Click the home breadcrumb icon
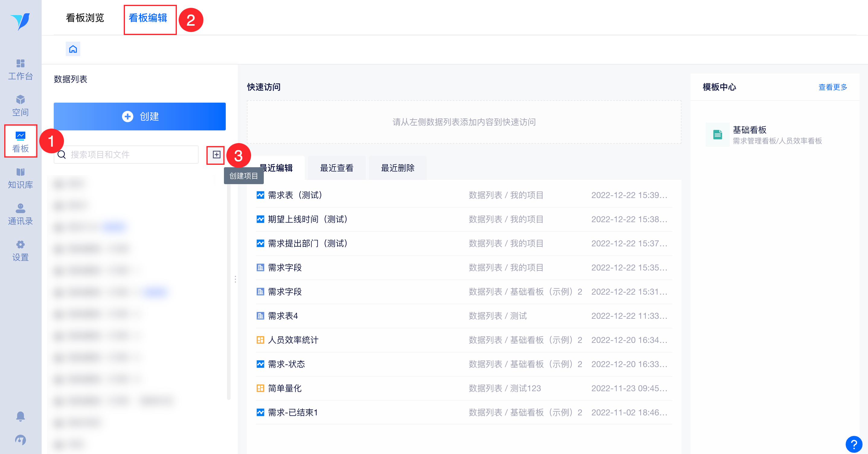Image resolution: width=868 pixels, height=454 pixels. 73,49
